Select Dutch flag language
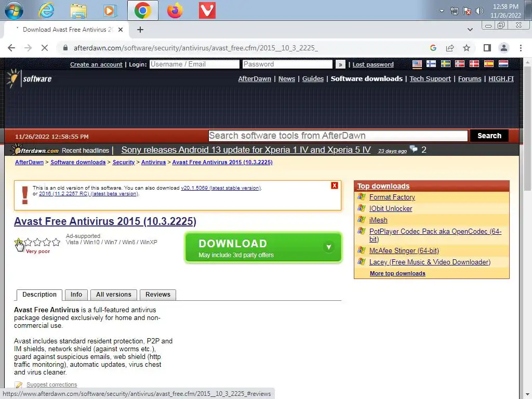The height and width of the screenshot is (399, 532). click(x=503, y=64)
